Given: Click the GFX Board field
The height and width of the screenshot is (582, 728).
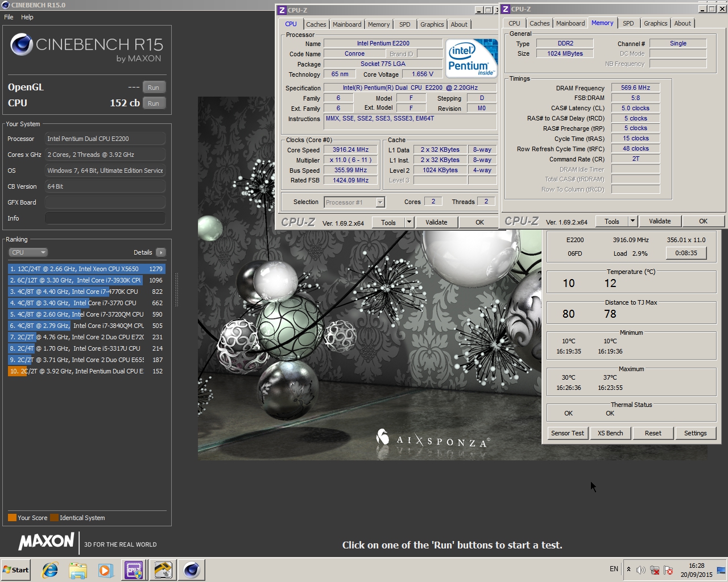Looking at the screenshot, I should [105, 202].
